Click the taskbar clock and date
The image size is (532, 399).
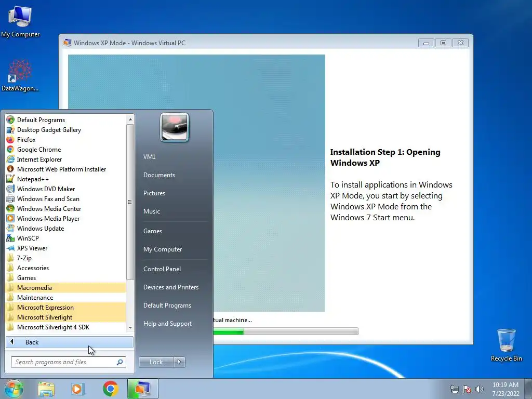click(506, 389)
